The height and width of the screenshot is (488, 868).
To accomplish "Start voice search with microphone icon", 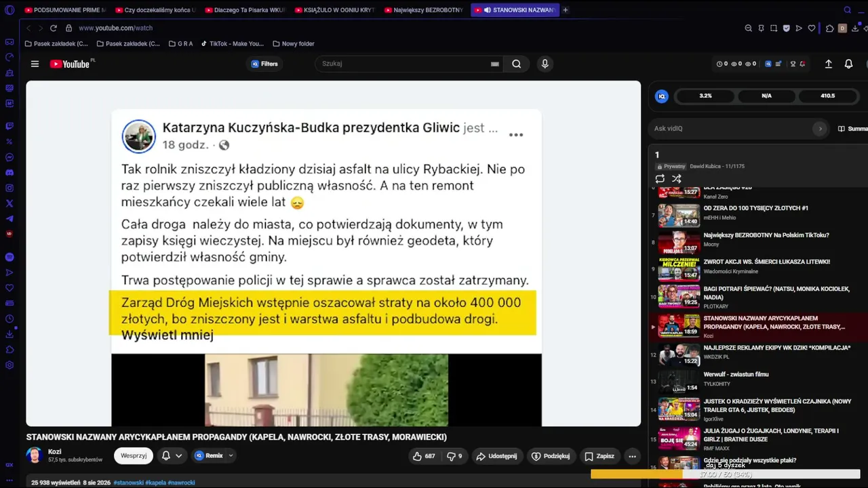I will (x=545, y=64).
